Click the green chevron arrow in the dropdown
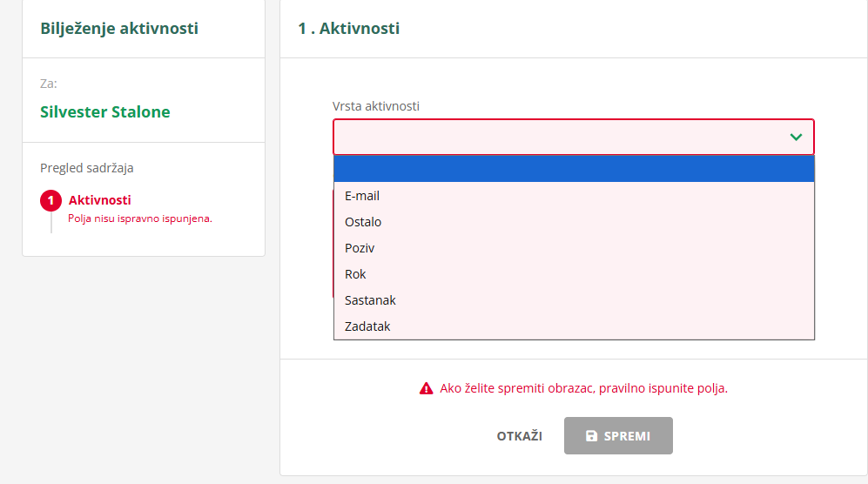 click(796, 137)
